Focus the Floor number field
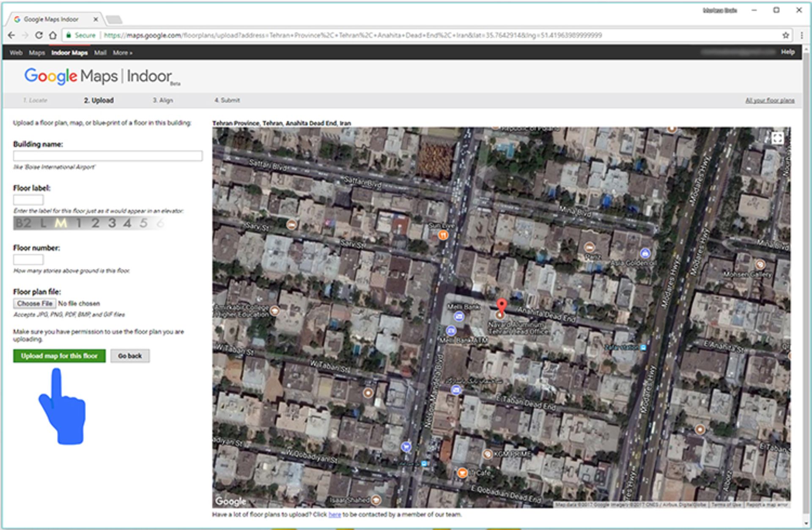The width and height of the screenshot is (812, 530). pos(28,260)
